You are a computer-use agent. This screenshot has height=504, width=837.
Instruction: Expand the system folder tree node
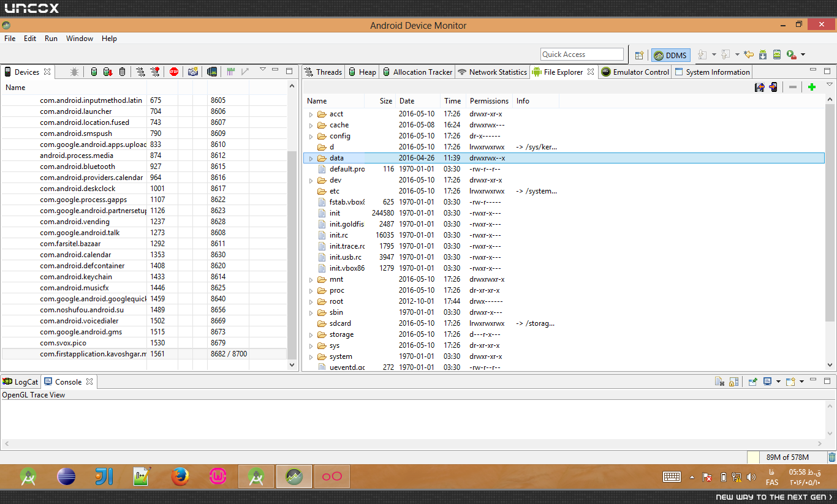click(x=311, y=356)
